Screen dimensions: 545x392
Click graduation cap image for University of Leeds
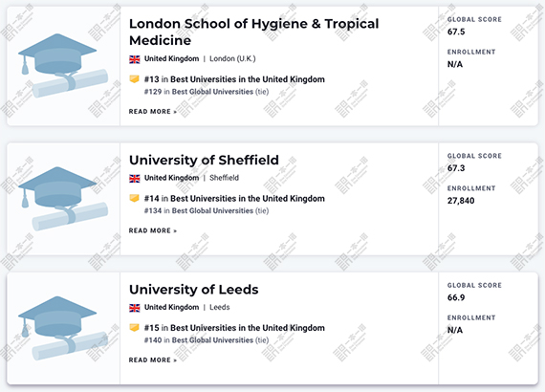click(63, 328)
